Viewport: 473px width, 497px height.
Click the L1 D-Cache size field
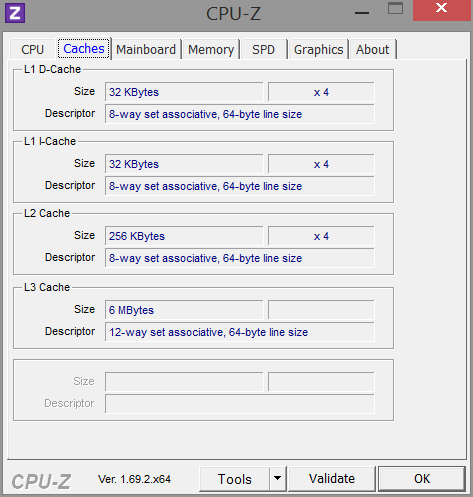click(x=184, y=92)
